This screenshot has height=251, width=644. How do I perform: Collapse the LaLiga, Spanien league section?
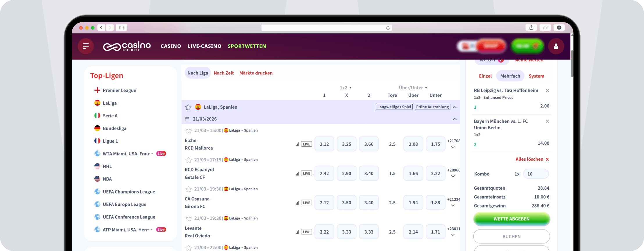click(x=455, y=107)
